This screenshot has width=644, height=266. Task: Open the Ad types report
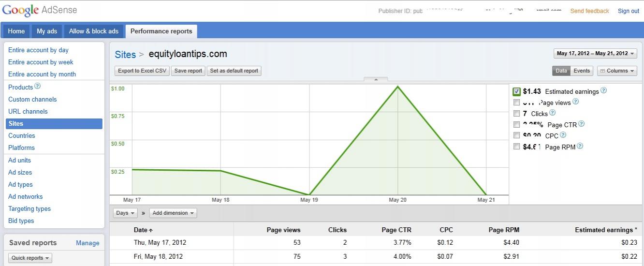(20, 184)
